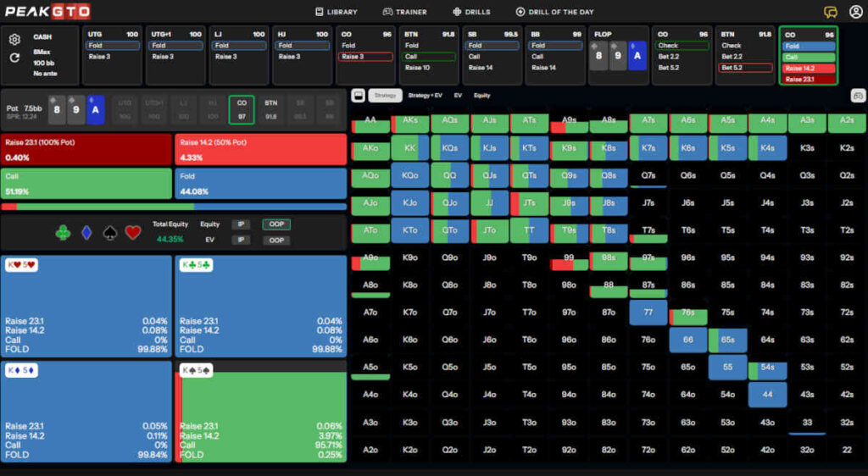Select the JTs hand cell
Screen dimensions: 868x476
point(529,203)
